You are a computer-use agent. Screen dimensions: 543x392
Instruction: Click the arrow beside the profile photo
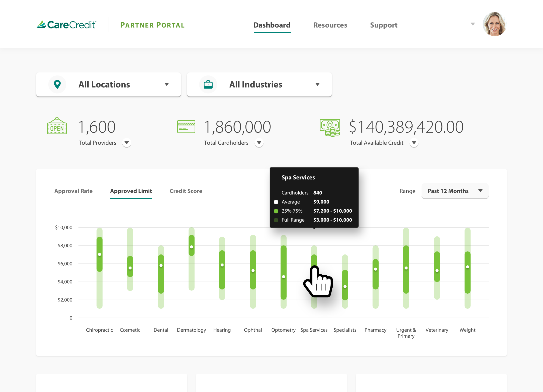point(473,24)
